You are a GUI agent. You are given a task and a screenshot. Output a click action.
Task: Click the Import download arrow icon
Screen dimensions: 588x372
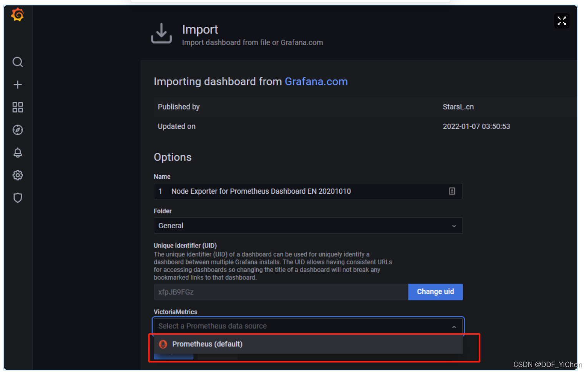coord(161,33)
